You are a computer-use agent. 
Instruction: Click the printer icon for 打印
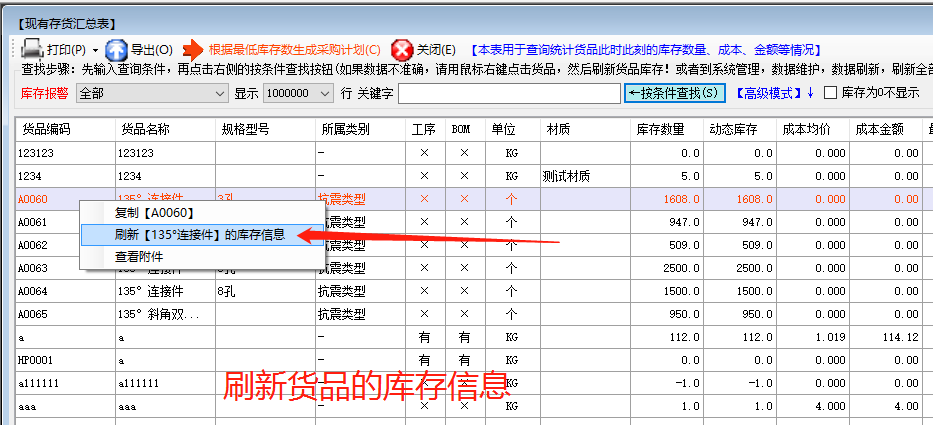pos(32,49)
